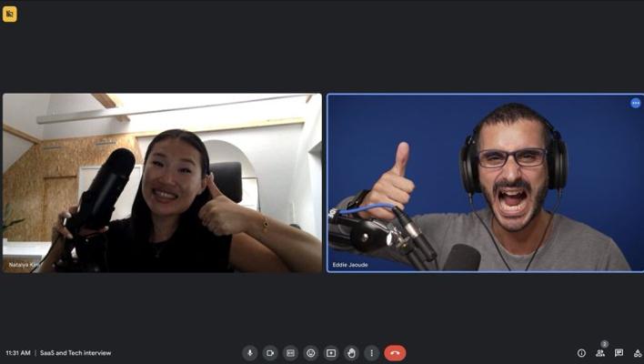Turn off the camera
644x364 pixels.
point(270,353)
